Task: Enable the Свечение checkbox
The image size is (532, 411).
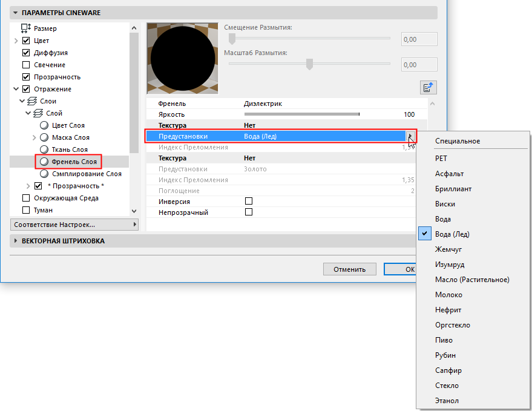Action: click(x=26, y=65)
